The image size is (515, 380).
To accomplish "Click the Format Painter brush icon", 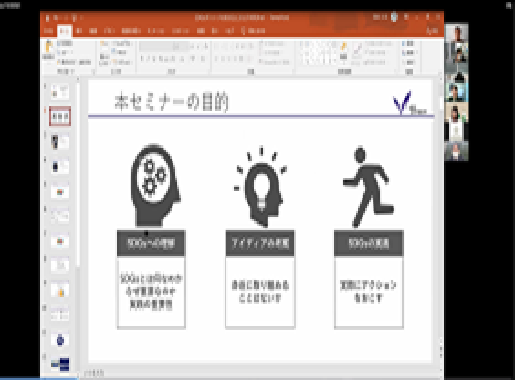I will [x=59, y=62].
